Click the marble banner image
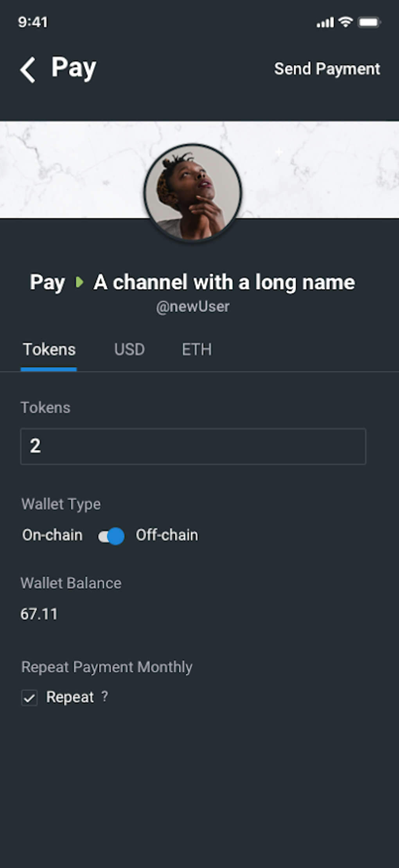The height and width of the screenshot is (868, 399). coord(70,168)
